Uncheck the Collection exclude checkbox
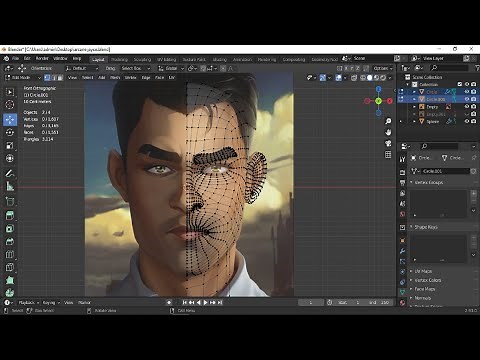 460,84
